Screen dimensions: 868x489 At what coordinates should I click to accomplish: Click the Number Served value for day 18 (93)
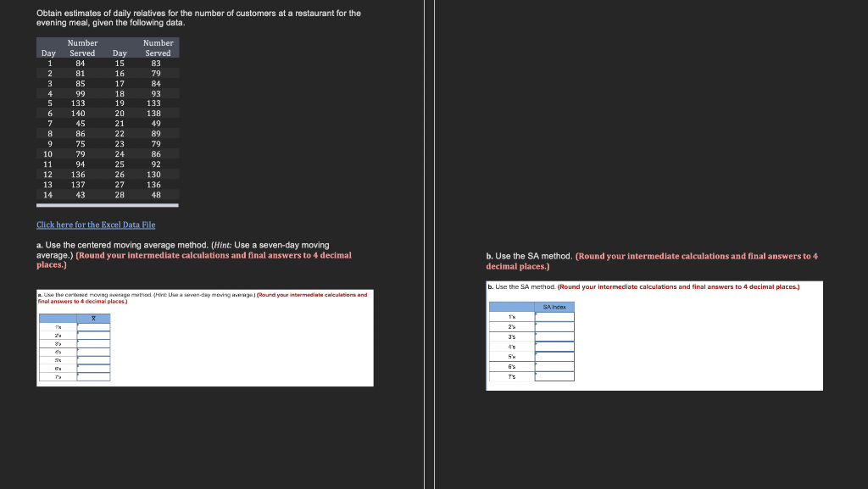tap(156, 93)
